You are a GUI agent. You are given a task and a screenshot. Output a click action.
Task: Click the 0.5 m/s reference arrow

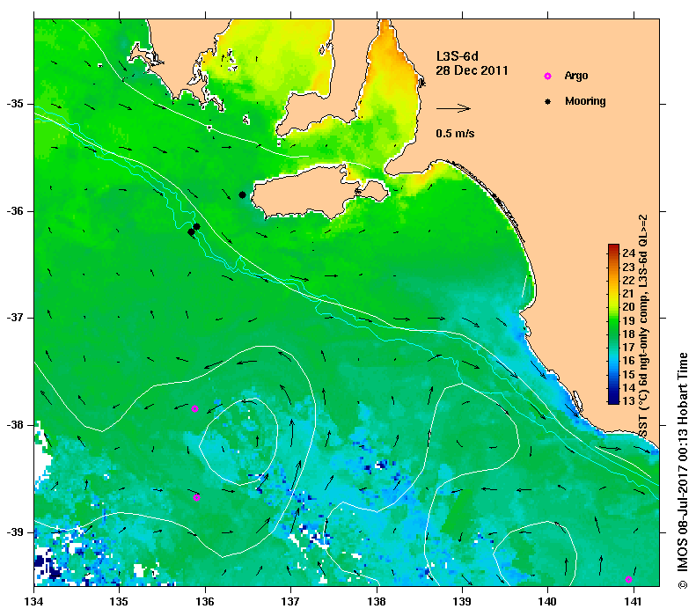pyautogui.click(x=453, y=108)
